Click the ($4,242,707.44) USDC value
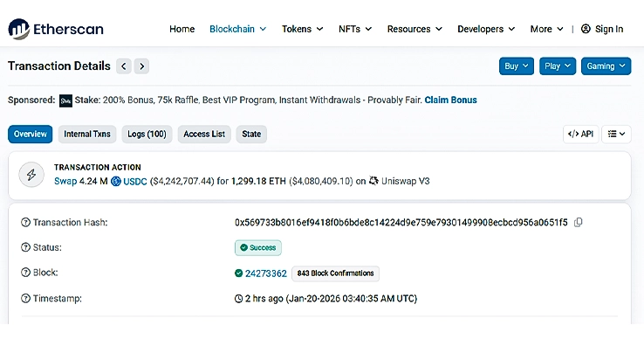 tap(182, 182)
